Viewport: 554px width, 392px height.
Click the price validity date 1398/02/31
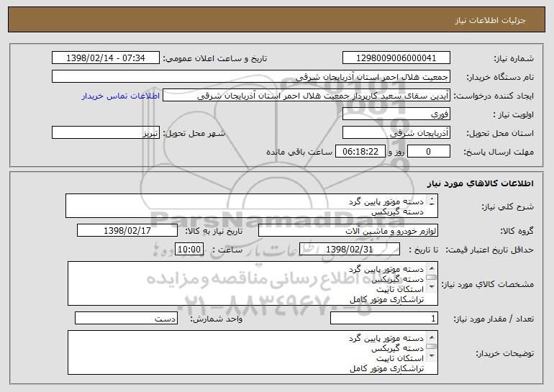[x=350, y=250]
